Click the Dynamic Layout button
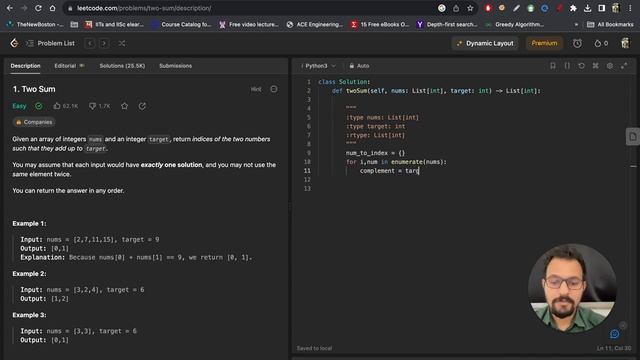The image size is (640, 360). point(485,43)
